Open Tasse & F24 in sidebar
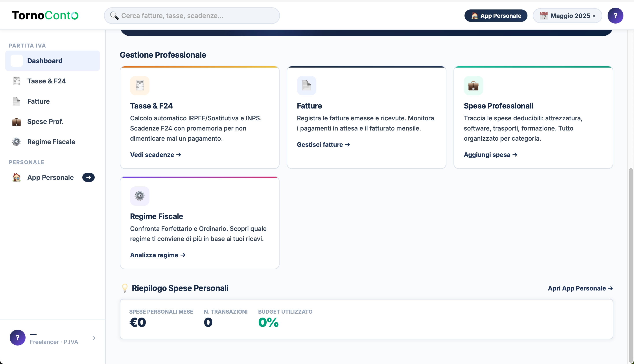Image resolution: width=634 pixels, height=364 pixels. click(x=52, y=81)
